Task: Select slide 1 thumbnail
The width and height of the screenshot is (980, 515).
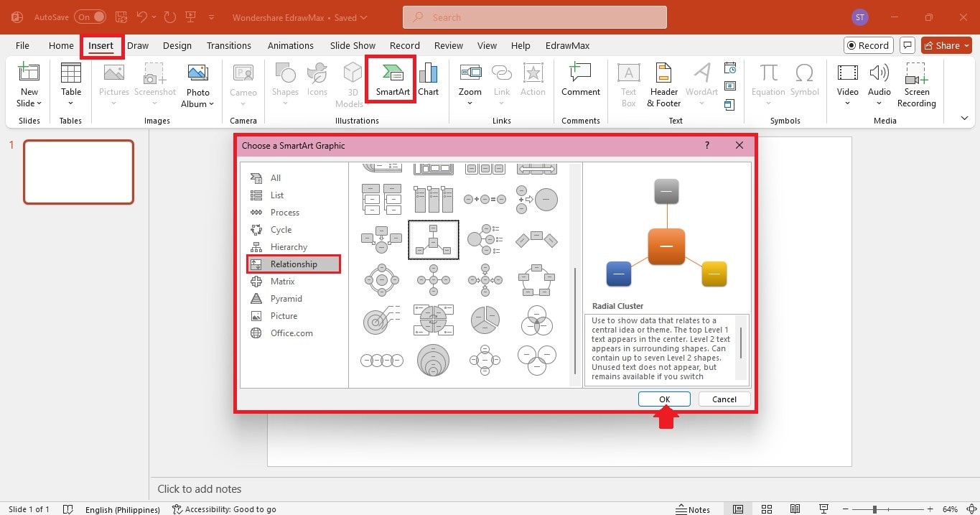Action: click(x=79, y=172)
